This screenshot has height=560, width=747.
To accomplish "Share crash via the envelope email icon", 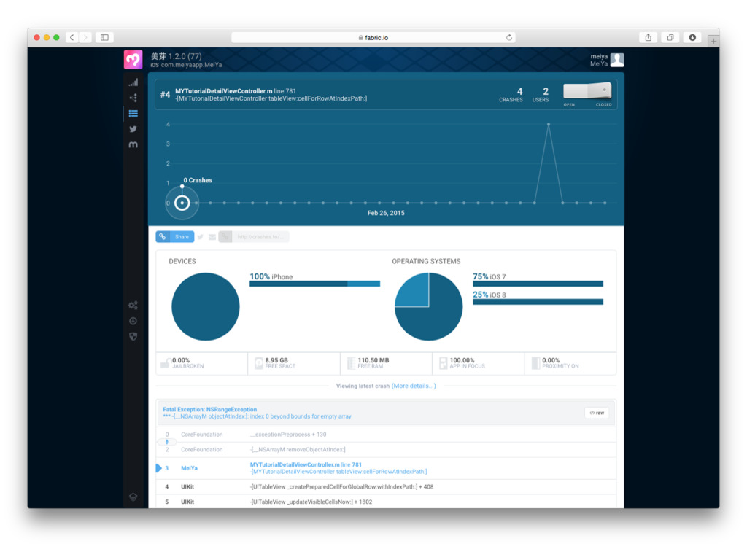I will tap(212, 237).
